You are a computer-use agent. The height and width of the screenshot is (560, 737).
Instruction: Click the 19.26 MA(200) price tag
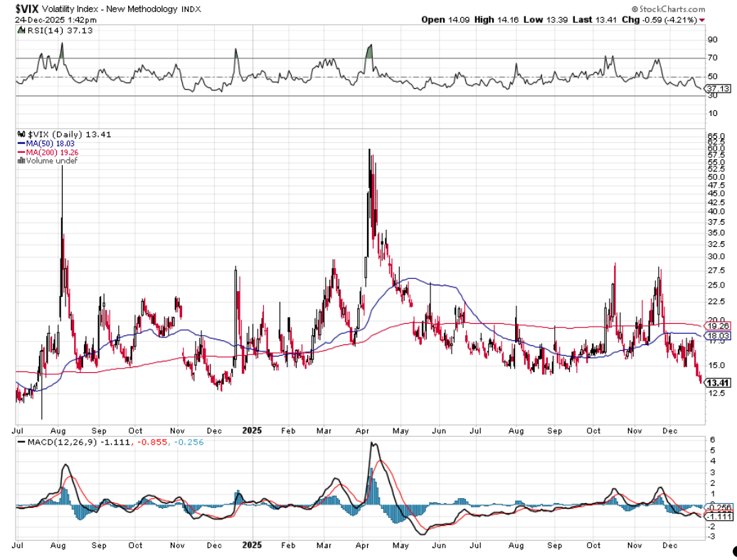click(715, 325)
